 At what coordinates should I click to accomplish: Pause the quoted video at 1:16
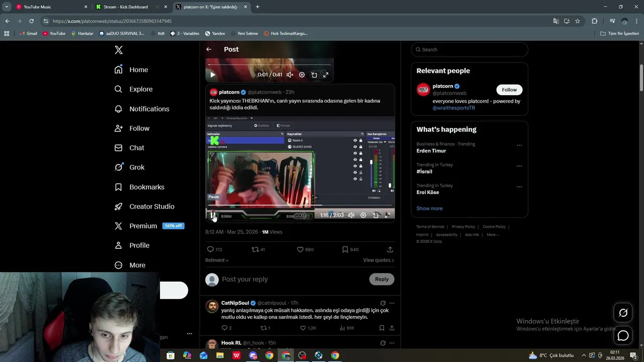[213, 215]
